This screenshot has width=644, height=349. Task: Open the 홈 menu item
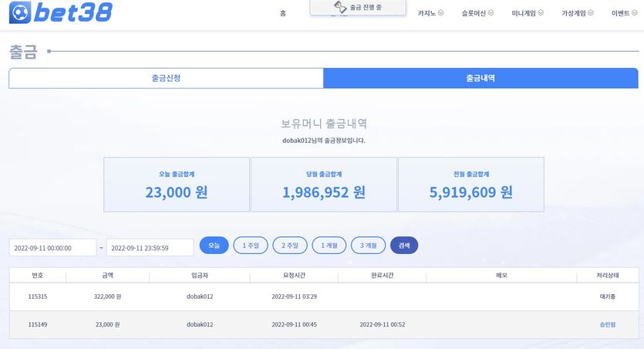click(282, 13)
